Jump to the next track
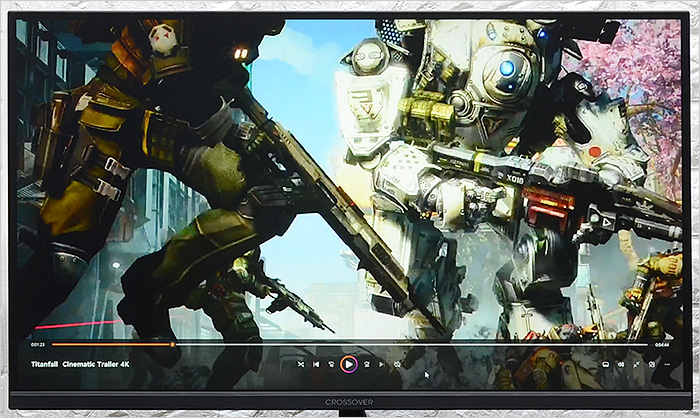 coord(381,365)
